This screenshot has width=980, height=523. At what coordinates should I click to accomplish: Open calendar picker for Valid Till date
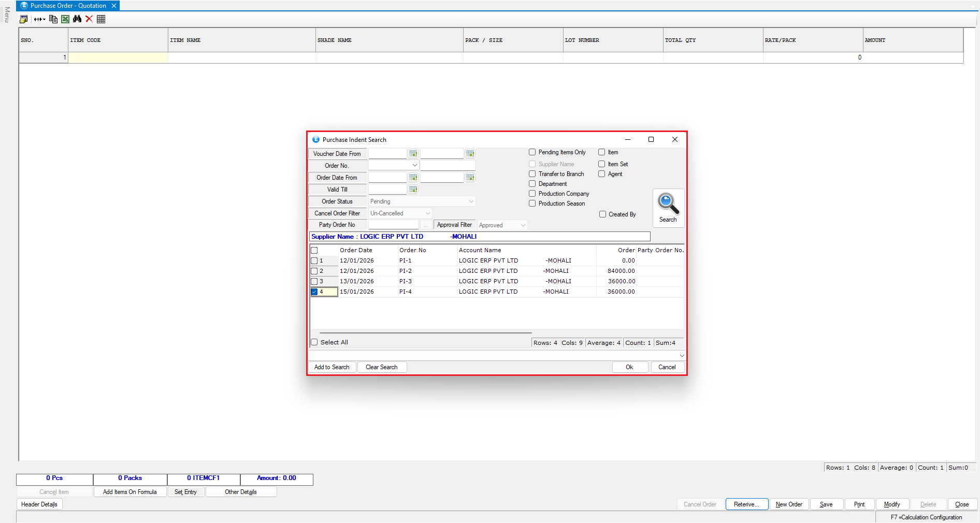tap(413, 190)
